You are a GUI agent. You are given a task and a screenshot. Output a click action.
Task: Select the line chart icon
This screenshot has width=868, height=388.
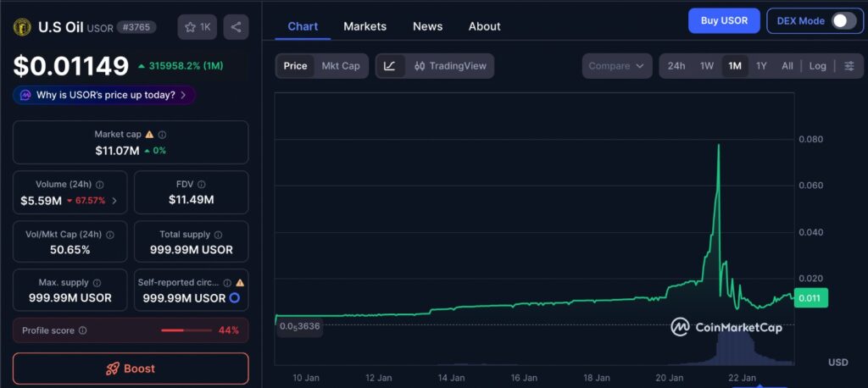(x=390, y=66)
